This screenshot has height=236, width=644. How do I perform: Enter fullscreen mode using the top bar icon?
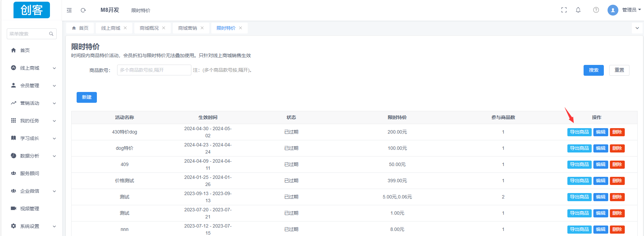[564, 10]
